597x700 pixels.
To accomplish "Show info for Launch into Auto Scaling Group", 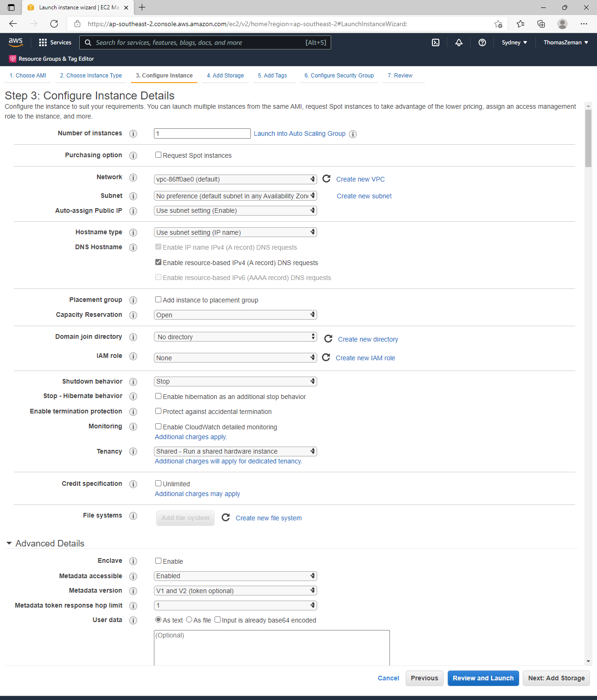I will (353, 134).
